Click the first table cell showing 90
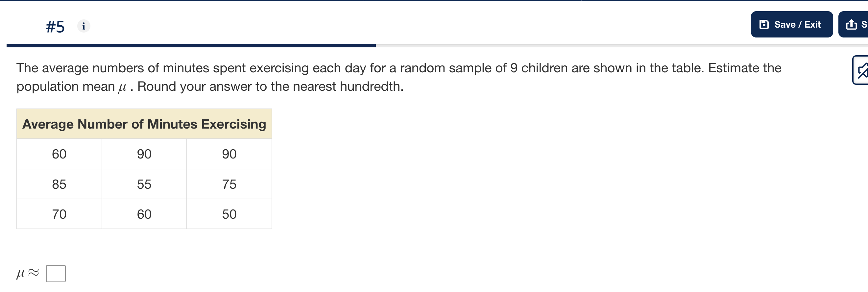 144,154
